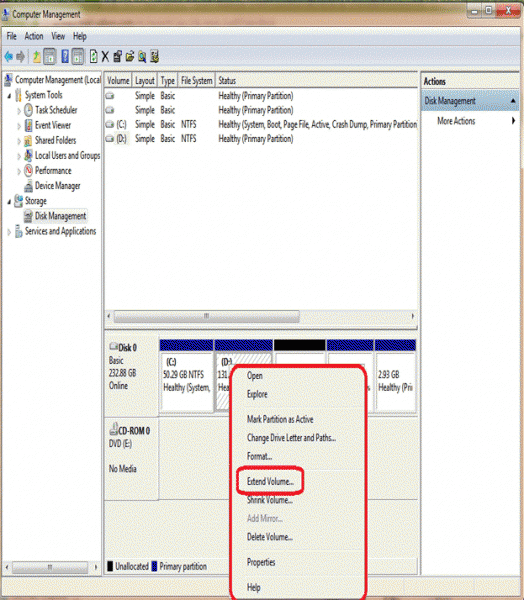This screenshot has width=524, height=600.
Task: Click the Delete X toolbar icon
Action: [x=105, y=57]
